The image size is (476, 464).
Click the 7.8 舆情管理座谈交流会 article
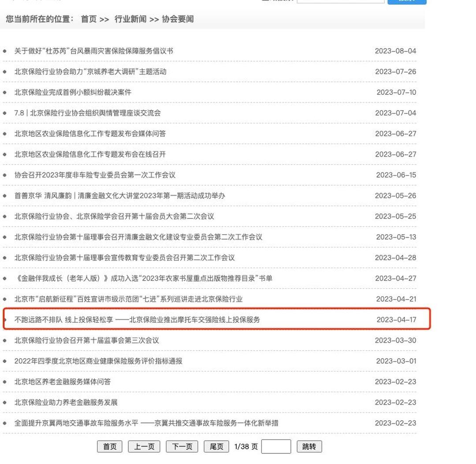[x=87, y=113]
